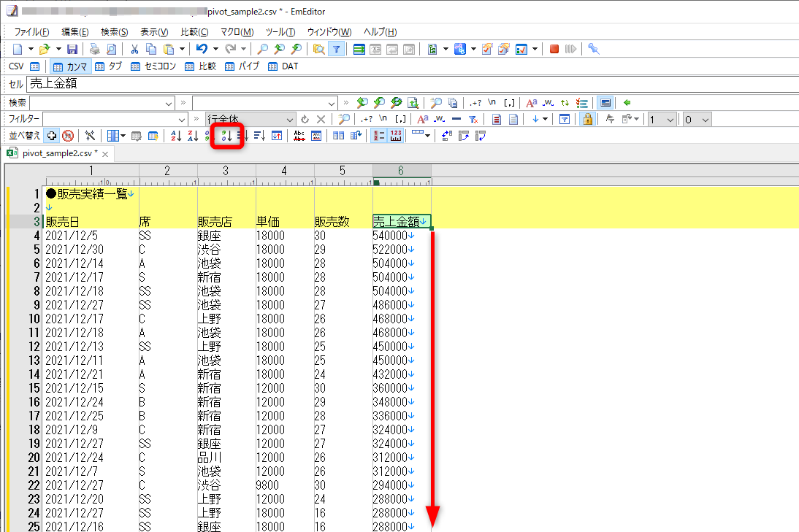Switch to pivot_sample2.csv document tab

(x=58, y=153)
